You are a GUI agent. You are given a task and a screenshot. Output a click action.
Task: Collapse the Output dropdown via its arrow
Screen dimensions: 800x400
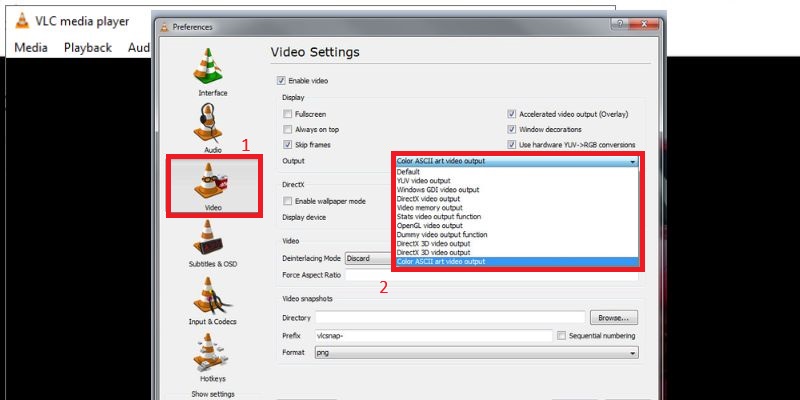(633, 161)
